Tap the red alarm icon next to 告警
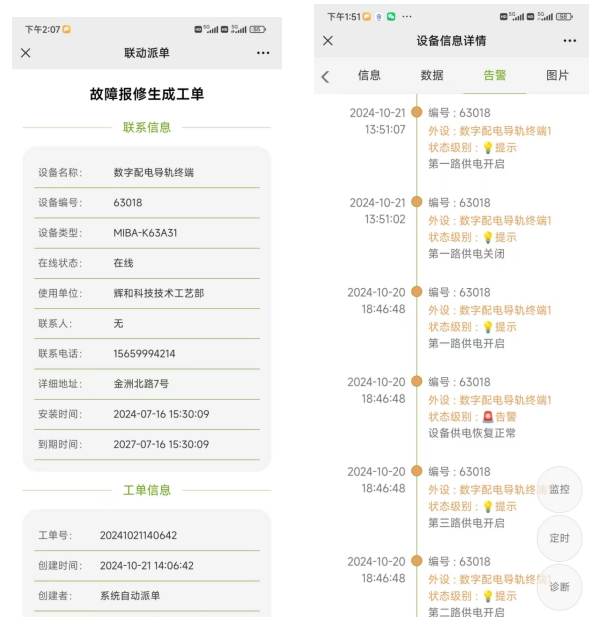Viewport: 607px width, 630px height. coord(488,417)
